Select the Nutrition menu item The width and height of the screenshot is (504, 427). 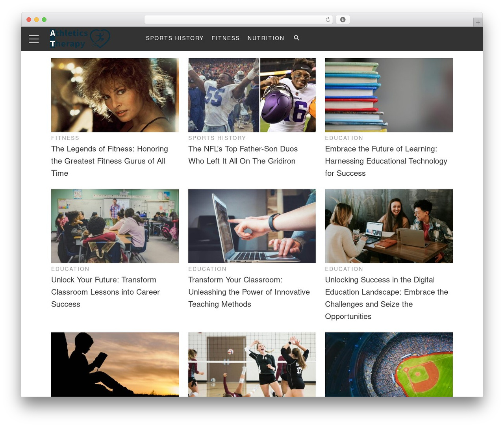coord(266,38)
